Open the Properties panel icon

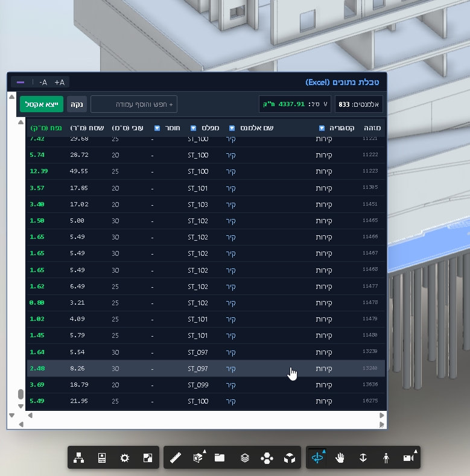point(102,457)
